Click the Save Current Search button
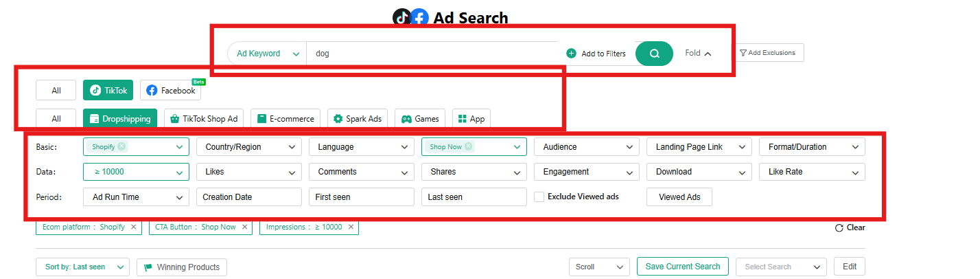Viewport: 980px width, 279px height. tap(682, 267)
